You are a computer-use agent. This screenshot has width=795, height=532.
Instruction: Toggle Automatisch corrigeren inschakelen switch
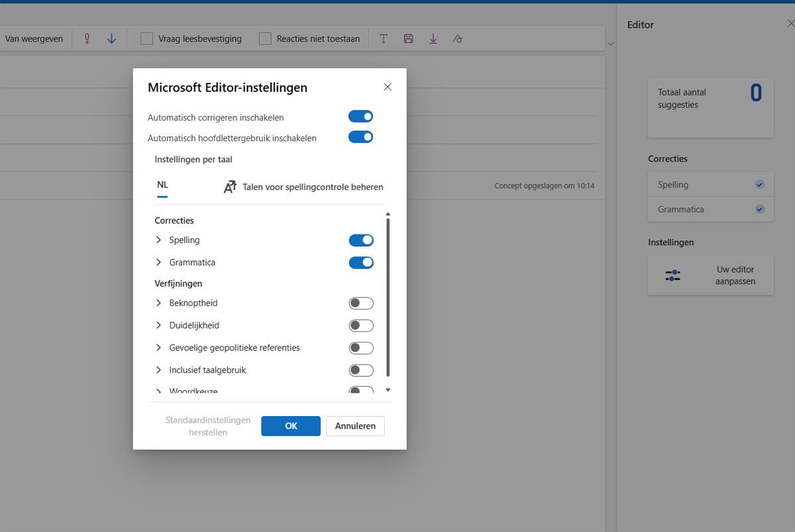click(x=361, y=117)
